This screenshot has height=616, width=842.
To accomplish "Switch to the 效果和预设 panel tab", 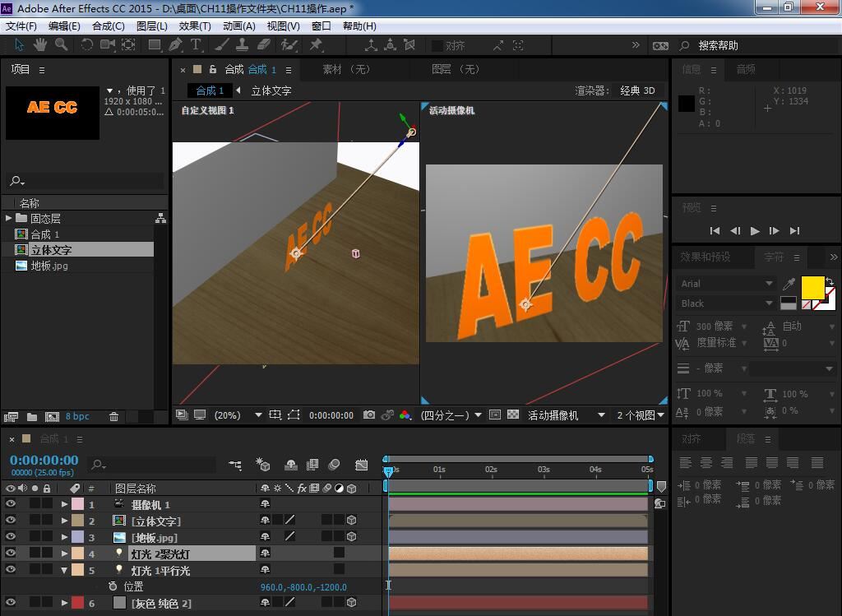I will point(705,257).
